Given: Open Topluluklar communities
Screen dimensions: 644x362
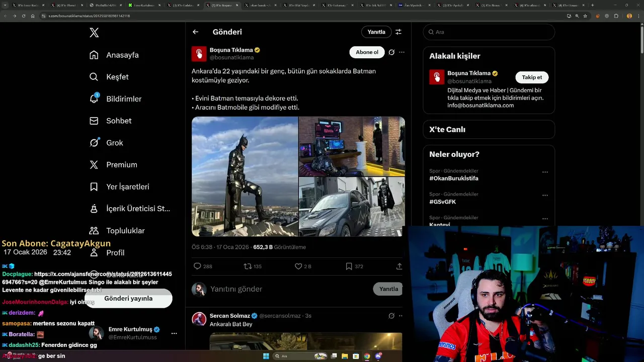Looking at the screenshot, I should [x=117, y=230].
